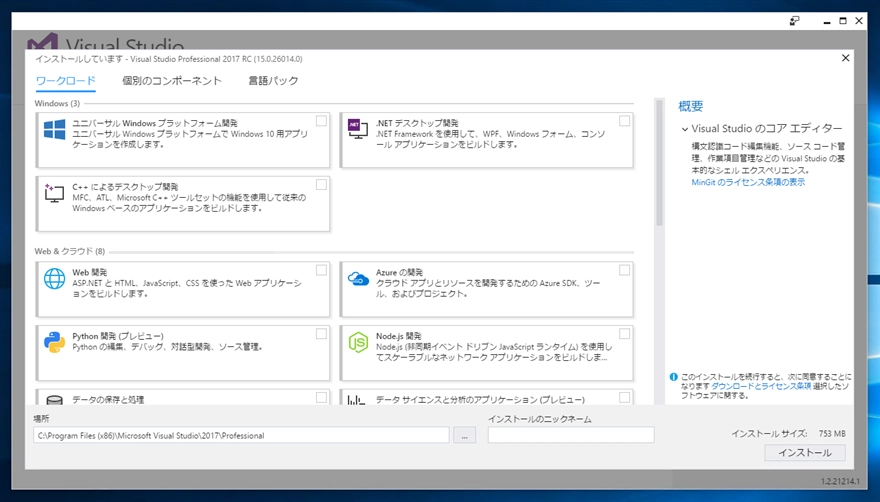The height and width of the screenshot is (502, 880).
Task: Click the ユニバーサル Windows プラットフォーム開発 title
Action: click(x=155, y=123)
